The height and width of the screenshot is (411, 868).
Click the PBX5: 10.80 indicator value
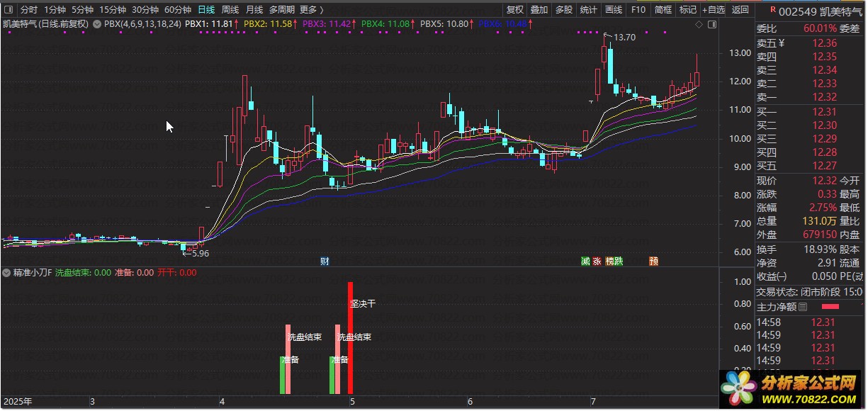click(x=444, y=24)
